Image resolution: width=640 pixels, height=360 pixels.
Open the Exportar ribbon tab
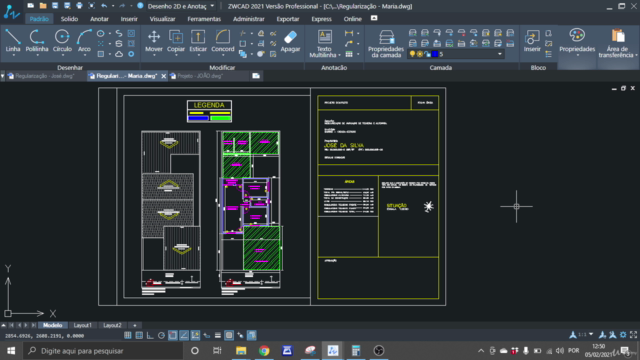[288, 19]
